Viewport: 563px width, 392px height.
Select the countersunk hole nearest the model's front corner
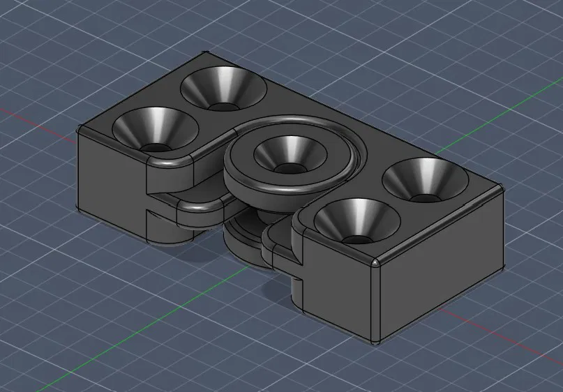pyautogui.click(x=357, y=221)
